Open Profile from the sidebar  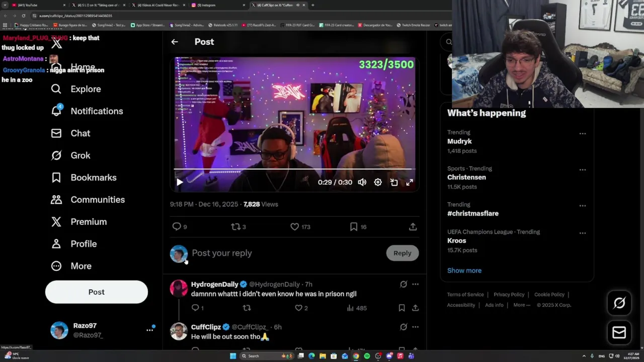coord(73,244)
